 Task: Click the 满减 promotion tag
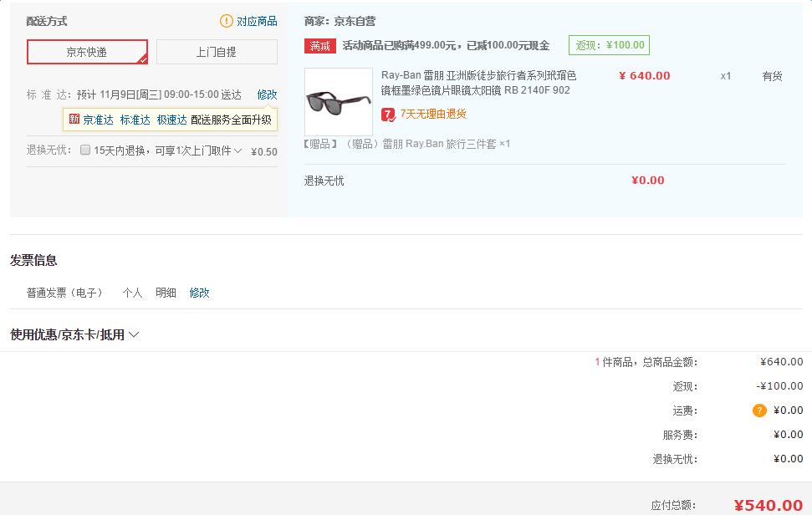320,46
